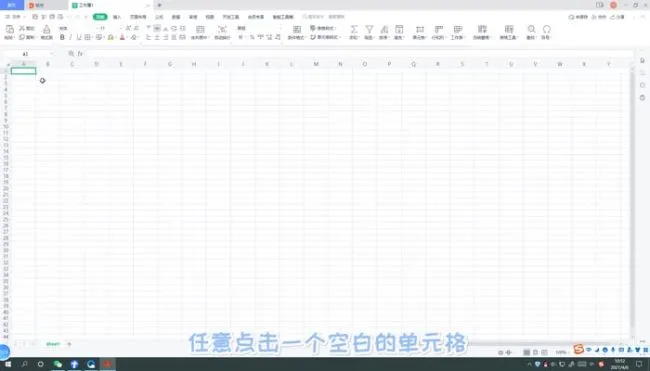Switch to the Formulas ribbon tab
The image size is (650, 371).
[x=159, y=17]
